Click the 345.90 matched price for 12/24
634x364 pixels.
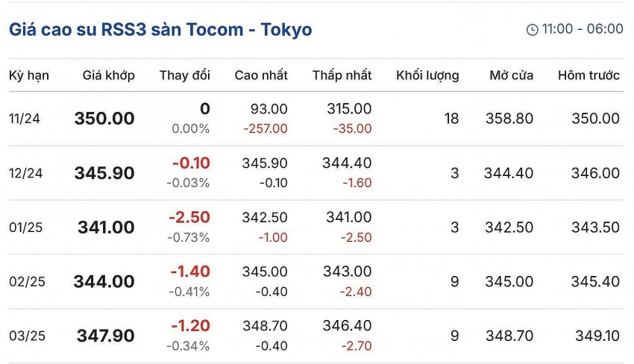click(104, 173)
